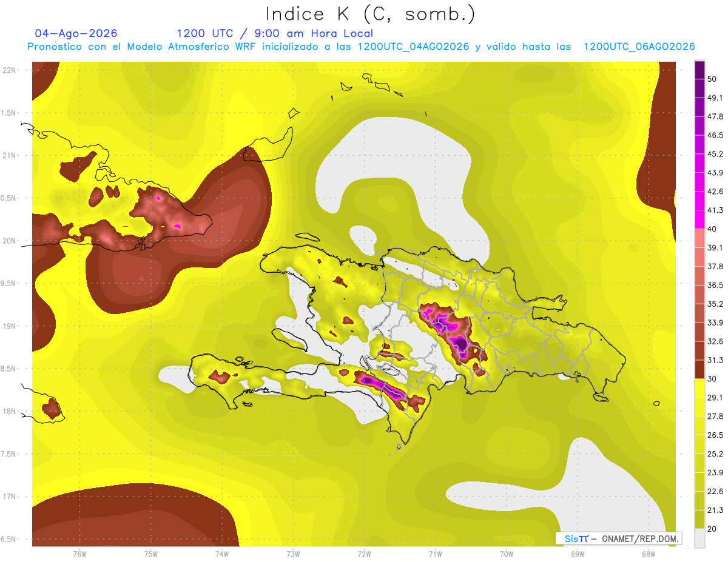This screenshot has height=562, width=728.
Task: Click the "22.6" color bar value
Action: point(715,491)
